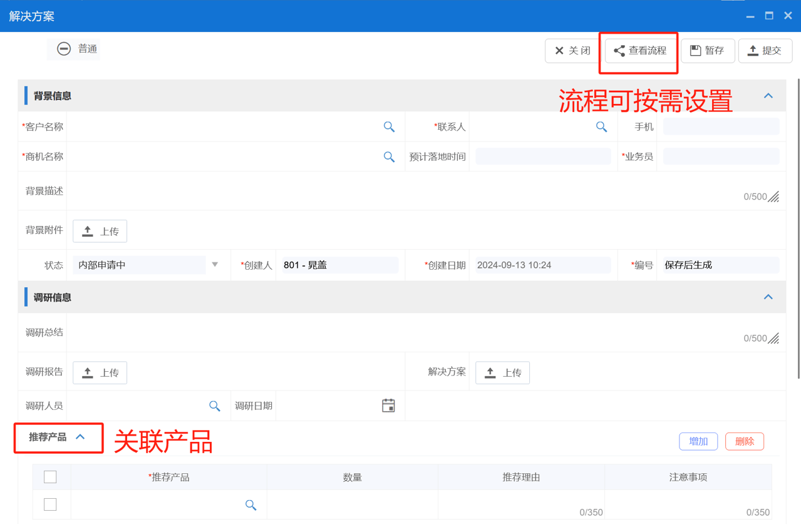The width and height of the screenshot is (801, 532).
Task: Collapse the 推荐产品 section
Action: [x=80, y=438]
